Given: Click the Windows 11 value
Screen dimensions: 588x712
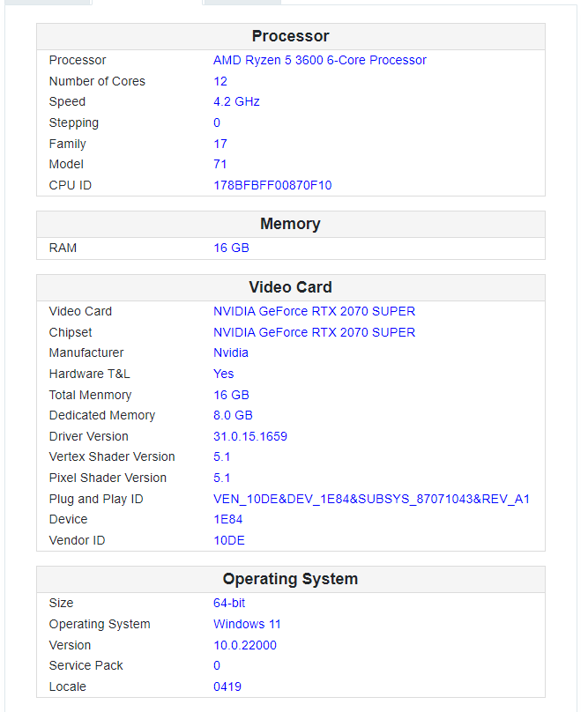Looking at the screenshot, I should coord(247,625).
